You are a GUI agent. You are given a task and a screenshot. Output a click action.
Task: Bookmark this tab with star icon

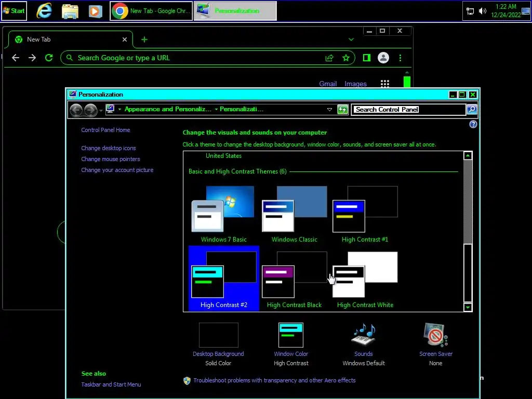pyautogui.click(x=345, y=58)
